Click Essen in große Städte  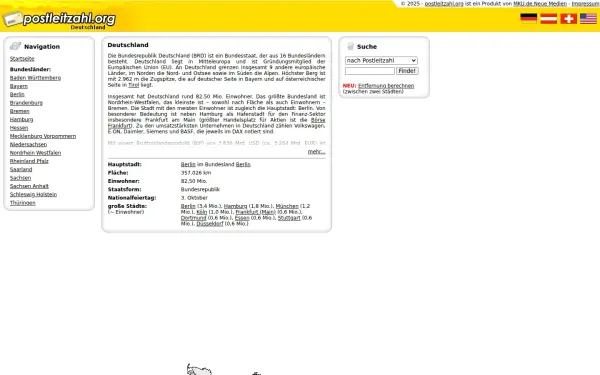(242, 218)
